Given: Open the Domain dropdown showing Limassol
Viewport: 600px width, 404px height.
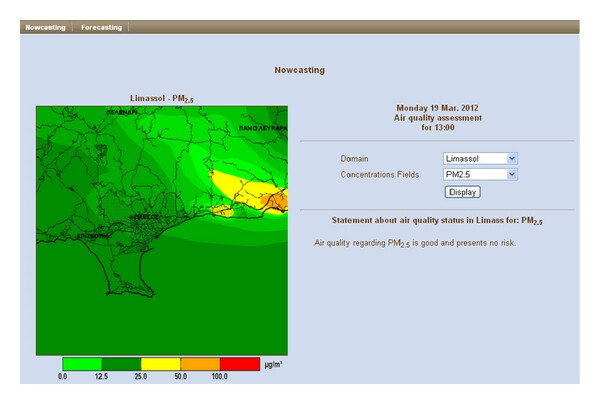Looking at the screenshot, I should click(480, 158).
